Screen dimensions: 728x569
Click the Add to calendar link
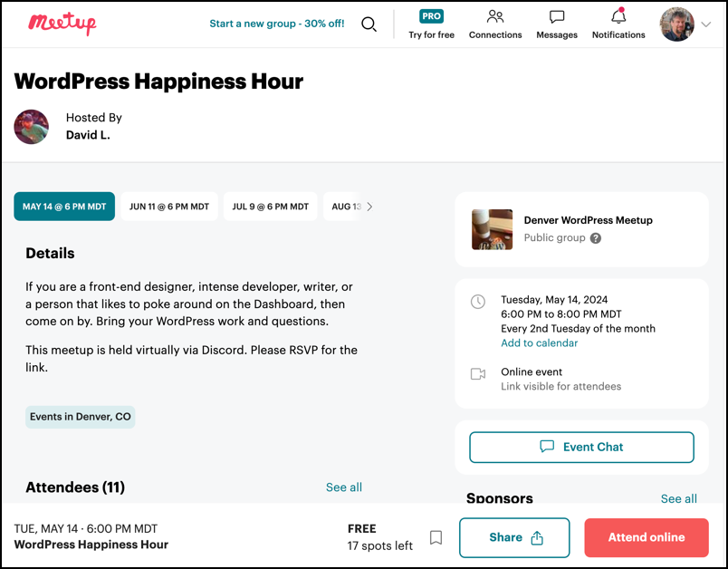[x=539, y=343]
